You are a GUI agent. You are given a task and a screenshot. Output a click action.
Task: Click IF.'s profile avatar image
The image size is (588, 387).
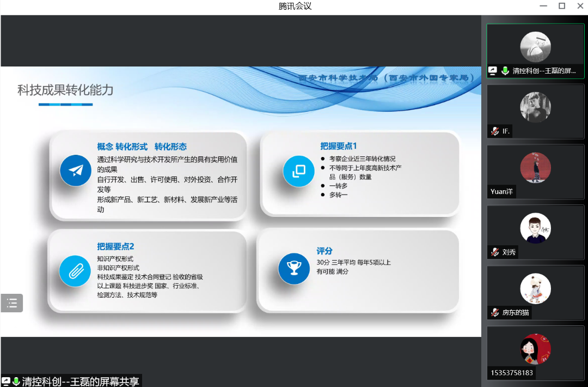pos(535,107)
